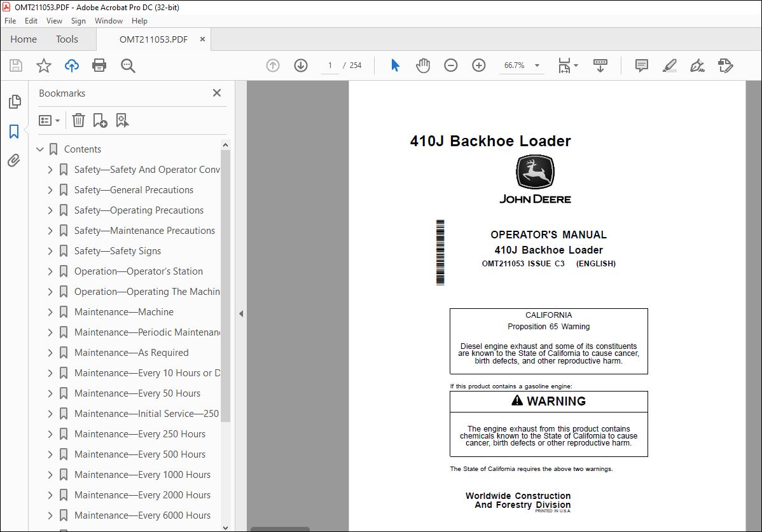Upload file to Document Cloud
Image resolution: width=762 pixels, height=532 pixels.
click(72, 65)
